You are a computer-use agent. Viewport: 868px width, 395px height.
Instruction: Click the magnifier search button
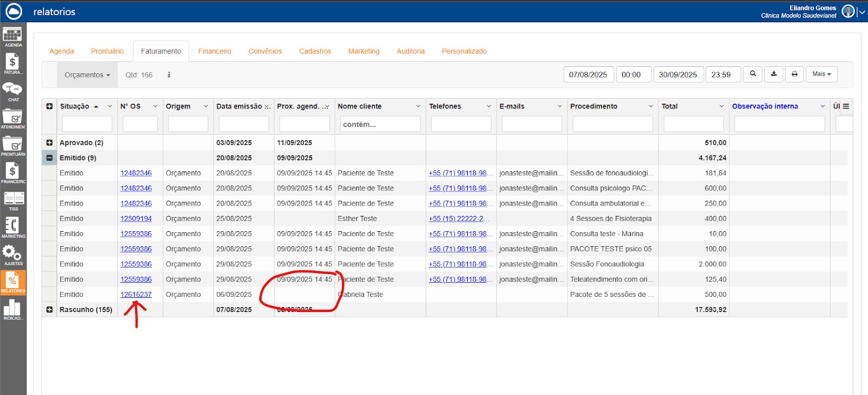(752, 74)
